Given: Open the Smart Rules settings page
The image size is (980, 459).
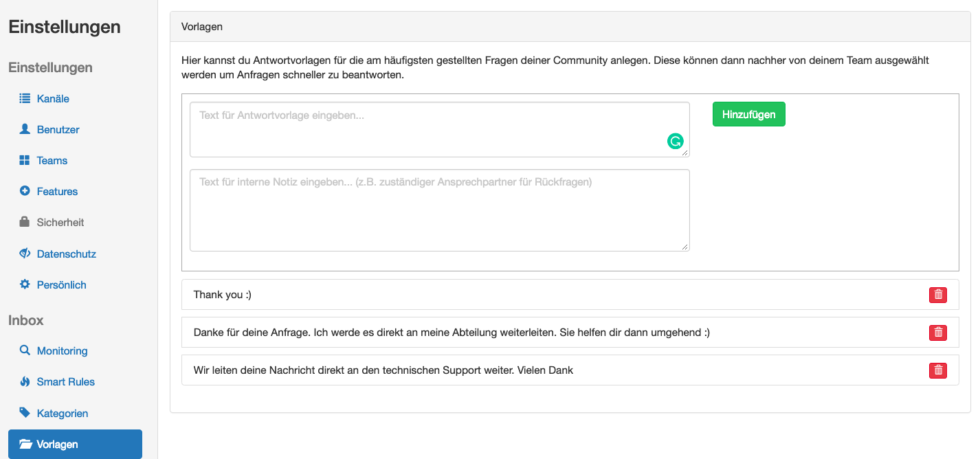Looking at the screenshot, I should (65, 382).
